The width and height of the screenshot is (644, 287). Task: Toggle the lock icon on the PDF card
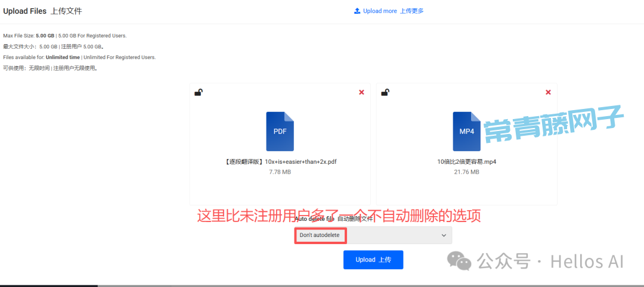[199, 92]
